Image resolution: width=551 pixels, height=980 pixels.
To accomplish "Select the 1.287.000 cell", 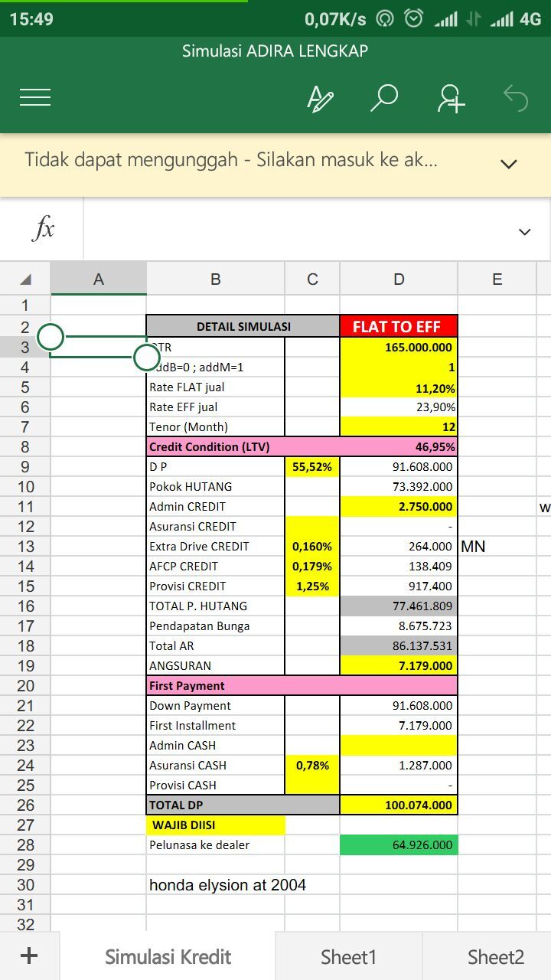I will [x=399, y=765].
